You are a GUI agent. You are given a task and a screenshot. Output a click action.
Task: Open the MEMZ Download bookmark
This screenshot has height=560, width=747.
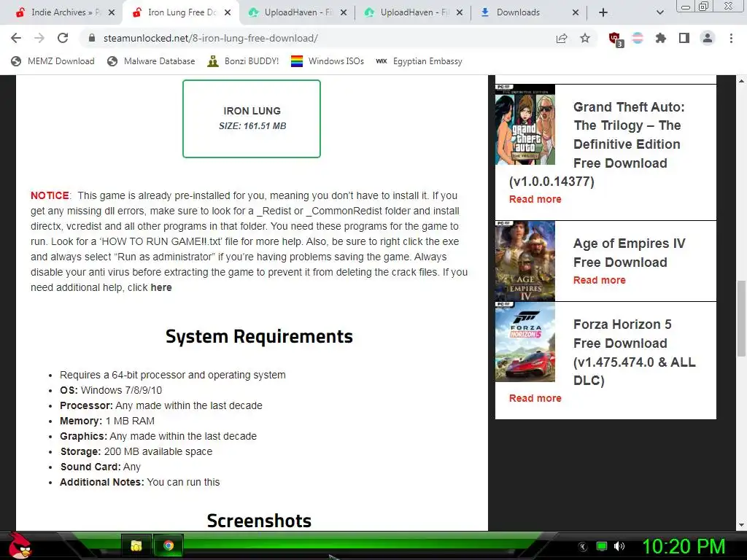[53, 61]
